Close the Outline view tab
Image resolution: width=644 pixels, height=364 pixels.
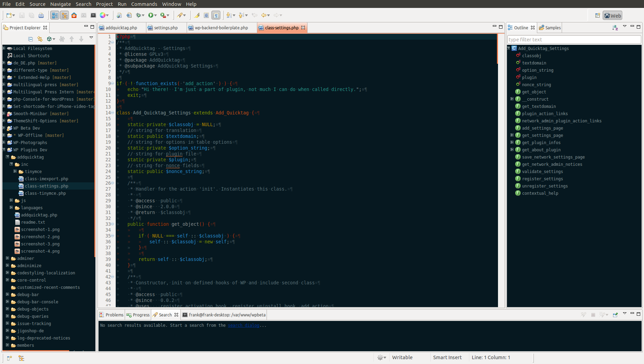(533, 28)
